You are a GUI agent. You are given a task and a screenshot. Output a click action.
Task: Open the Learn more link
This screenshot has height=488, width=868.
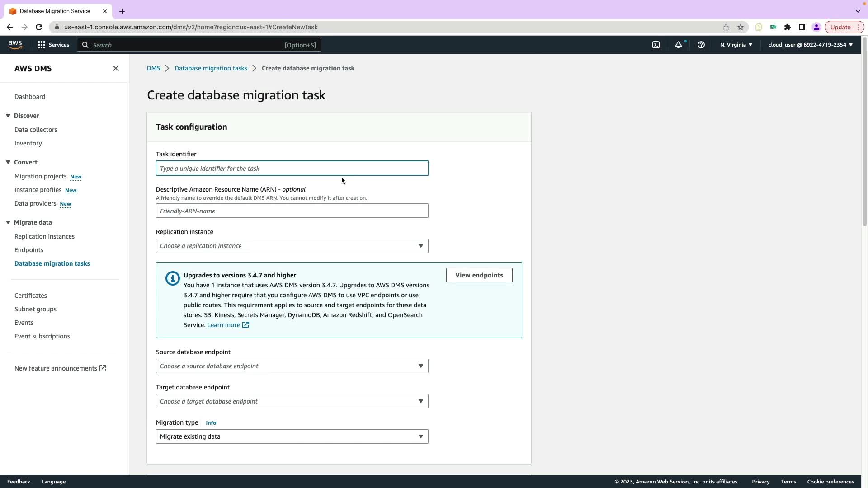coord(224,325)
